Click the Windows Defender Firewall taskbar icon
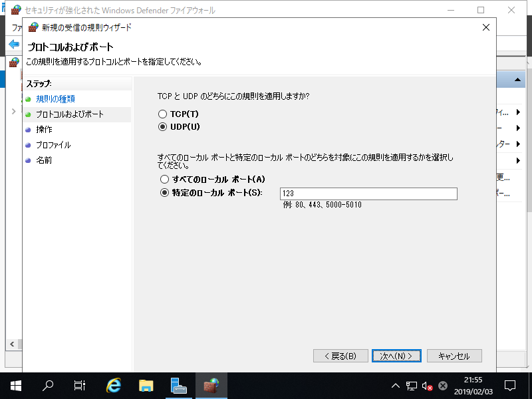The image size is (532, 399). 211,385
